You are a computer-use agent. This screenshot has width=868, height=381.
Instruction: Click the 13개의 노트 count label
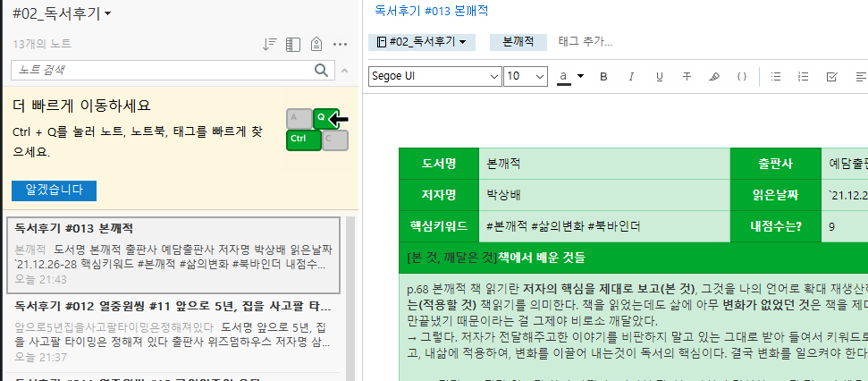[41, 45]
